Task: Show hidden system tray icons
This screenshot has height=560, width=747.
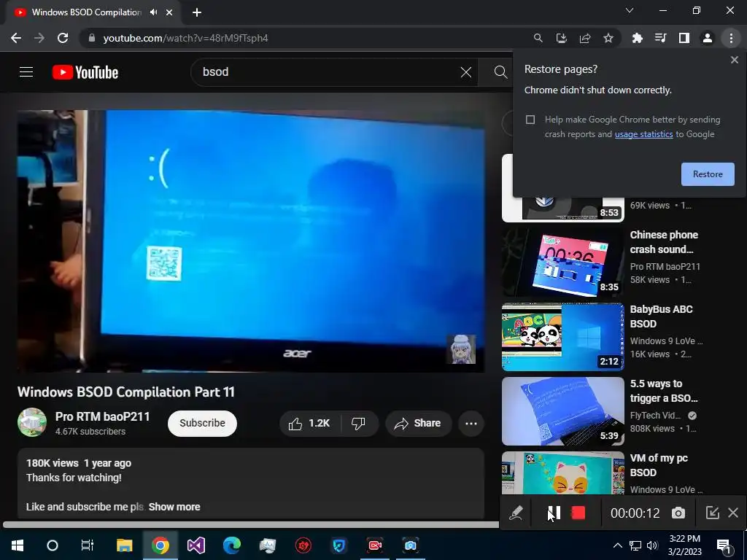Action: (x=617, y=545)
